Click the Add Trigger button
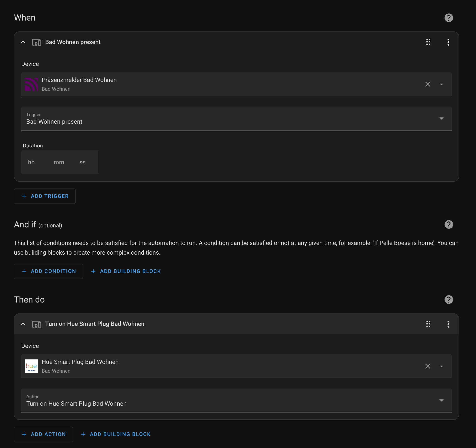476x448 pixels. pos(45,196)
